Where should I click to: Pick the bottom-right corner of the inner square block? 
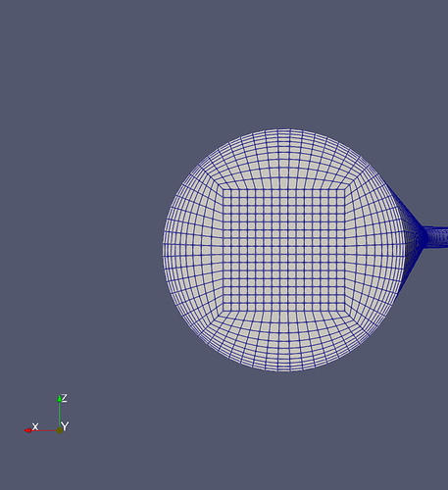pyautogui.click(x=345, y=311)
